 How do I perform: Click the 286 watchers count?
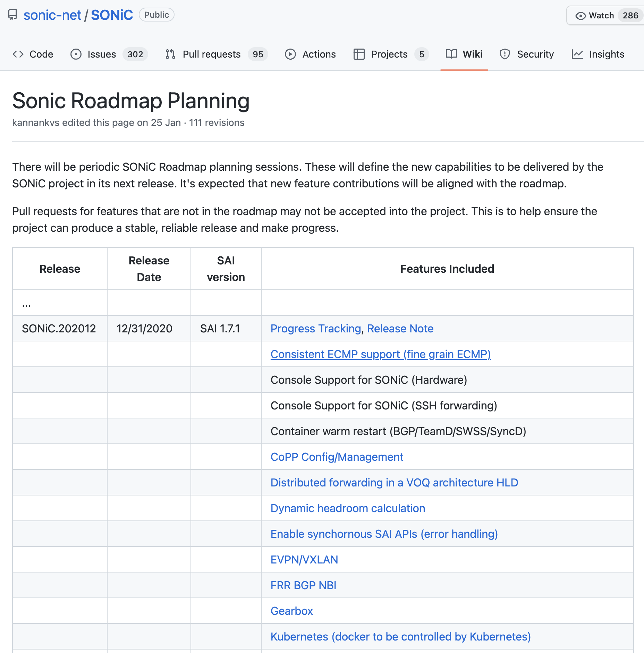coord(630,16)
